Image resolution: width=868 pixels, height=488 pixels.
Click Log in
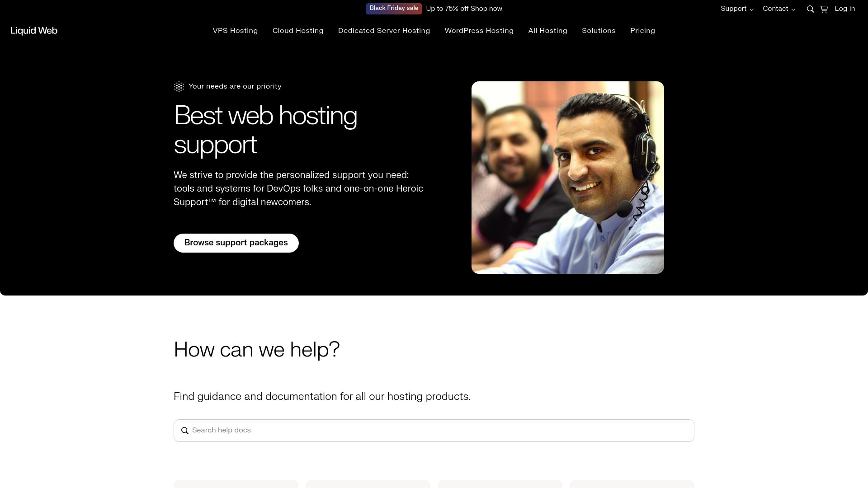[x=844, y=9]
